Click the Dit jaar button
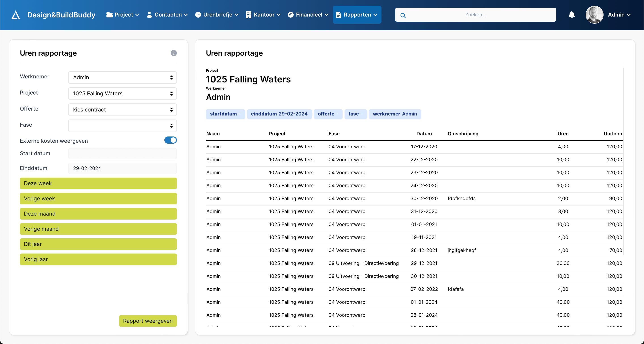The width and height of the screenshot is (644, 344). tap(98, 244)
